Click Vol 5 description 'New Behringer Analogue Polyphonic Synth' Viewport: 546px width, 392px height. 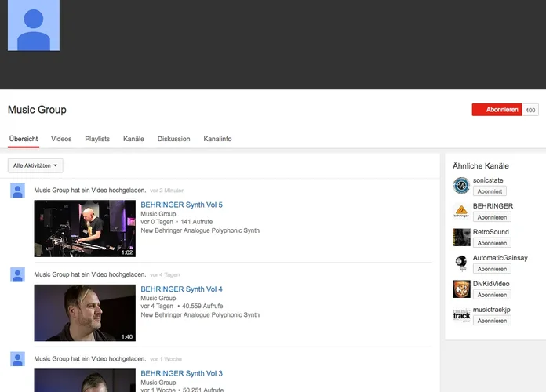(x=200, y=230)
